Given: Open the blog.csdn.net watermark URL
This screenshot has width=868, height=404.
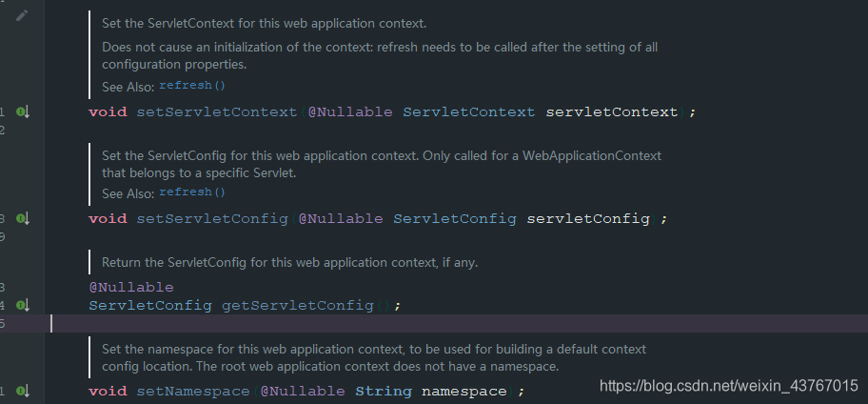Looking at the screenshot, I should coord(728,386).
